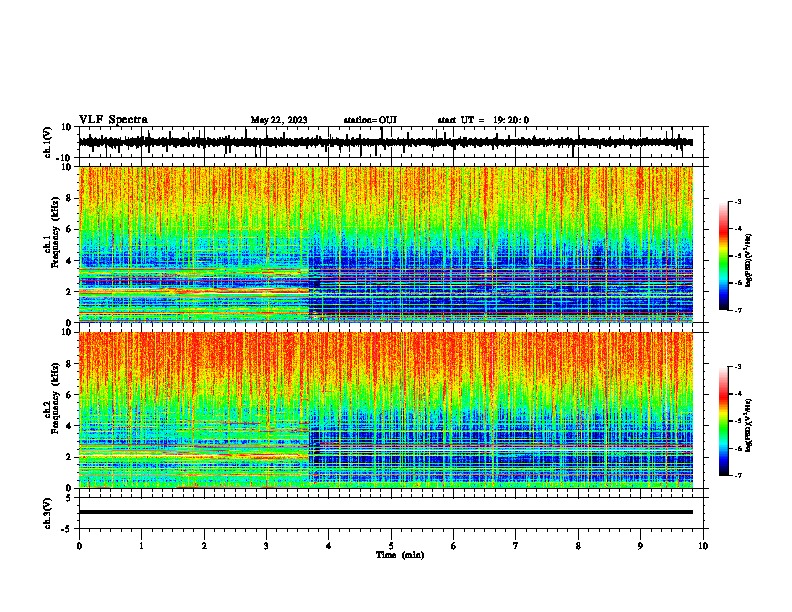792x612 pixels.
Task: Click the ch.1 color scale legend label '-3'
Action: pos(738,202)
